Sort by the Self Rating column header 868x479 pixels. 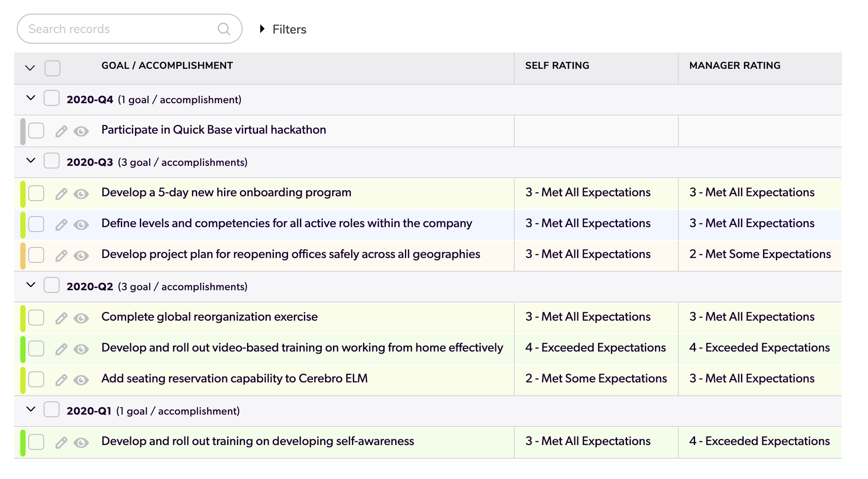(x=557, y=66)
